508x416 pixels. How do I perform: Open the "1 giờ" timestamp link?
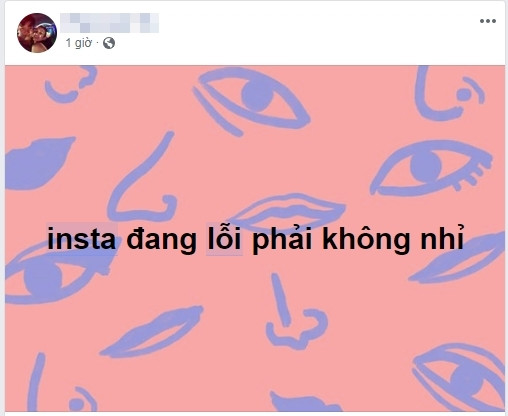[78, 43]
